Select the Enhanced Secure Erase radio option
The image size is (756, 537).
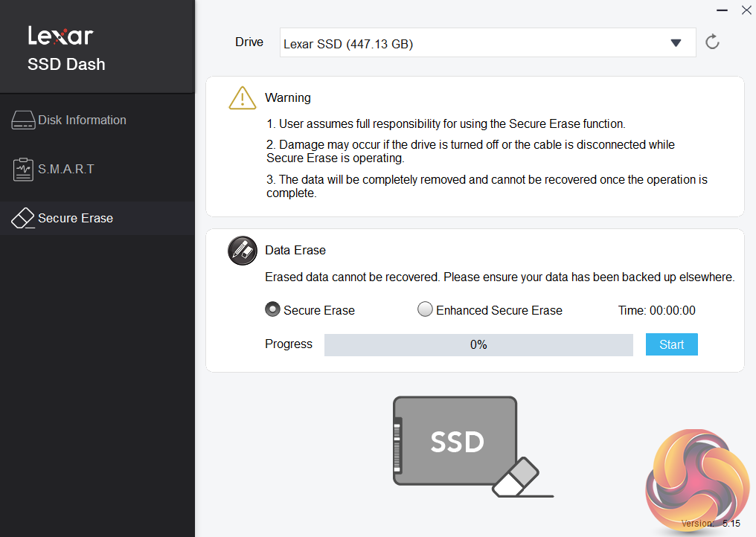click(425, 309)
